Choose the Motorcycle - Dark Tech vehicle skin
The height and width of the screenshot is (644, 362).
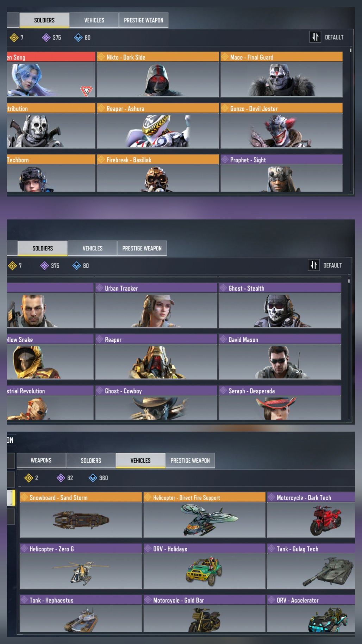311,515
